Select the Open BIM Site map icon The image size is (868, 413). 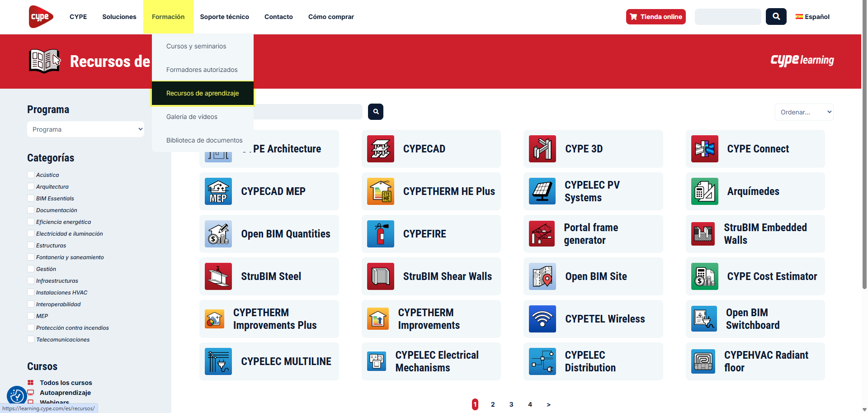pos(542,276)
